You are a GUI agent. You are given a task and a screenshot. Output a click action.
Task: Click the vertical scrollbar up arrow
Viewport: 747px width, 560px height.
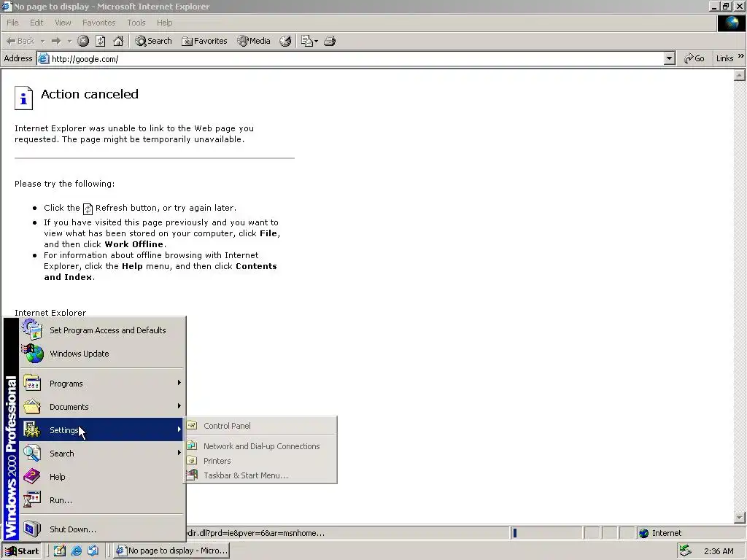point(740,75)
